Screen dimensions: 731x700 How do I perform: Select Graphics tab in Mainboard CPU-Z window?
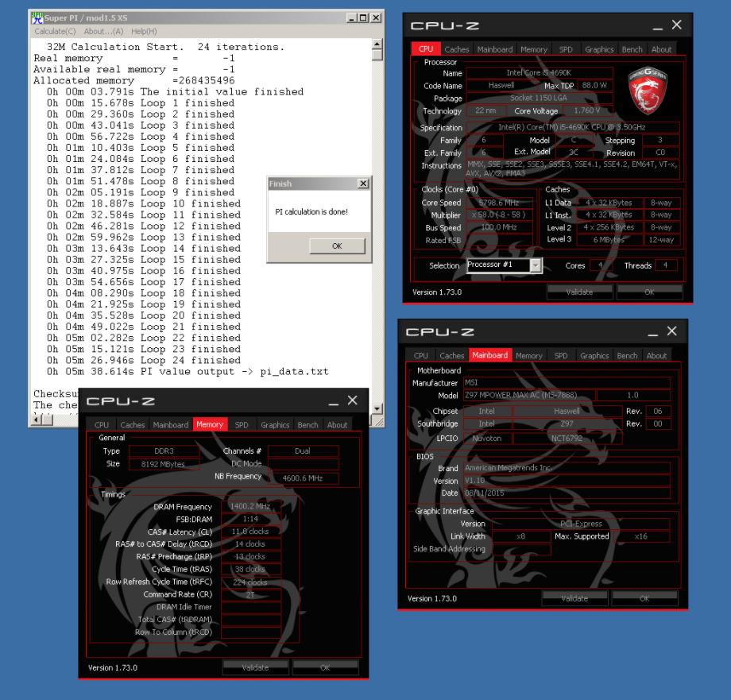pyautogui.click(x=594, y=356)
